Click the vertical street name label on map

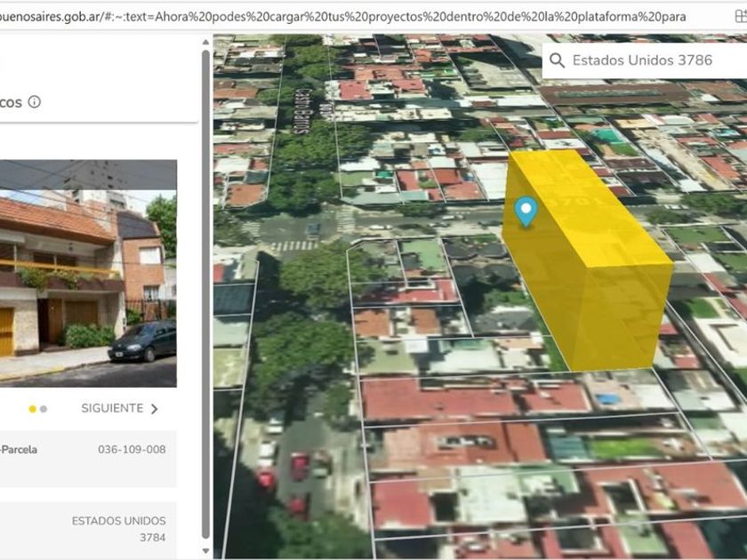point(301,112)
